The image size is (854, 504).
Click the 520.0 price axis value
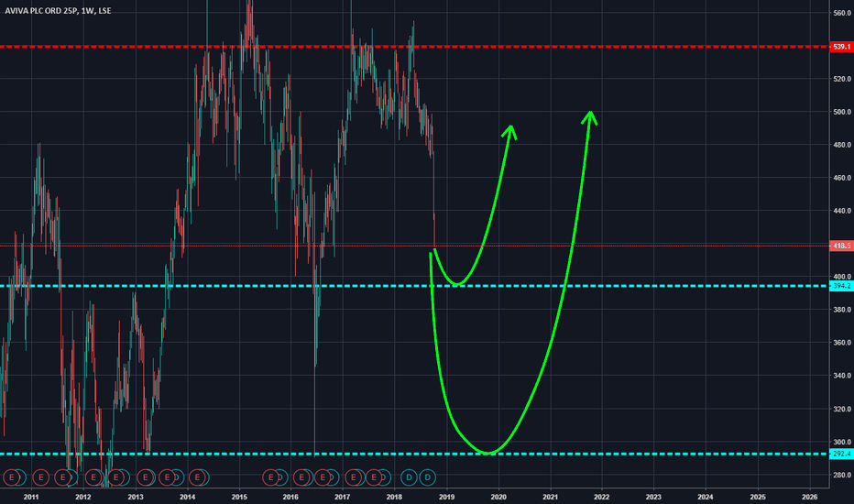(x=842, y=79)
